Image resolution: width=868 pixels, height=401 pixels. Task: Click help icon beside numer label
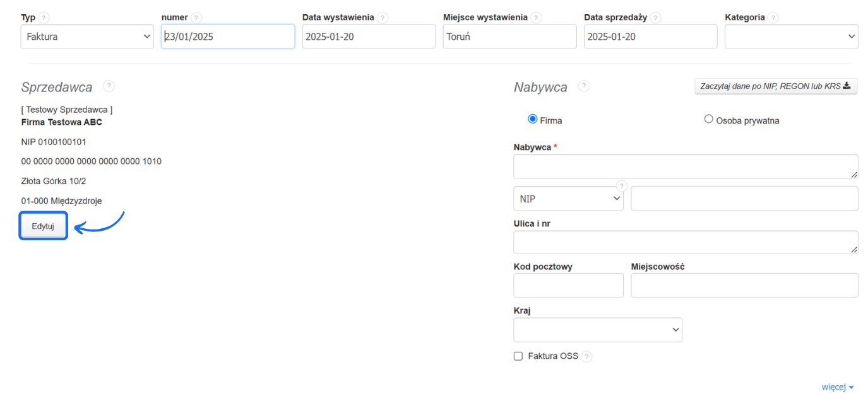point(196,18)
